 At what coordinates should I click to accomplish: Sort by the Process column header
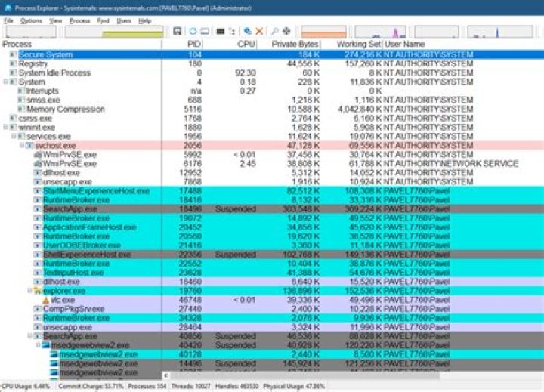tap(81, 44)
